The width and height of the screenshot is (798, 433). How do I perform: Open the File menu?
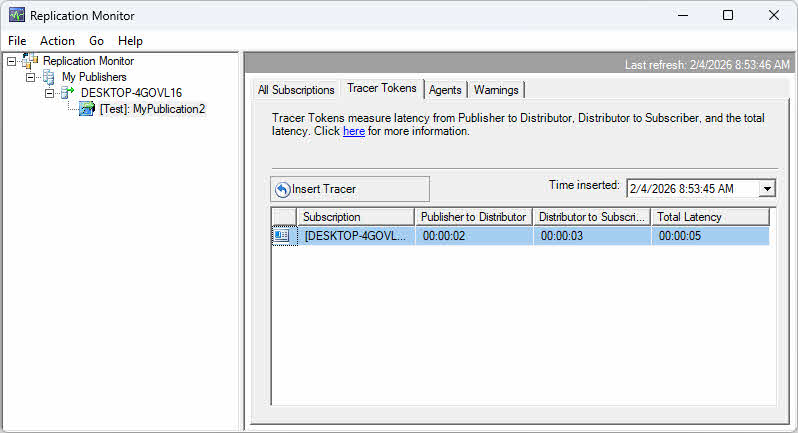pos(17,41)
